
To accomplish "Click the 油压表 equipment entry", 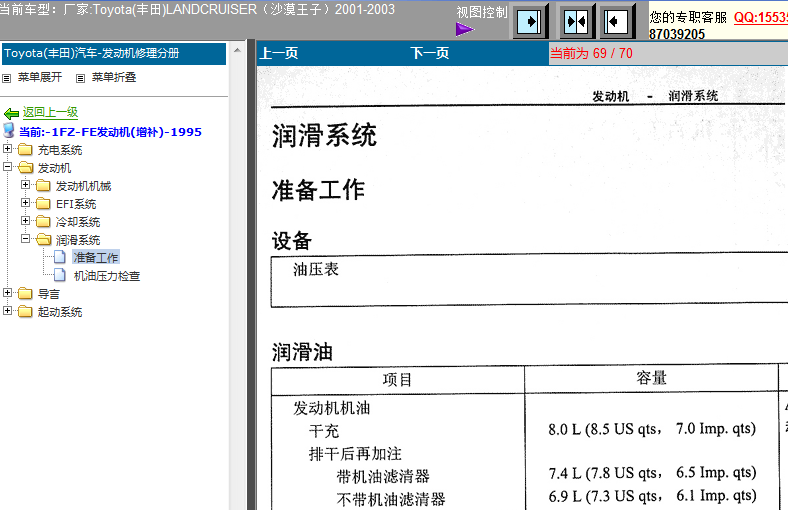I will pos(316,269).
